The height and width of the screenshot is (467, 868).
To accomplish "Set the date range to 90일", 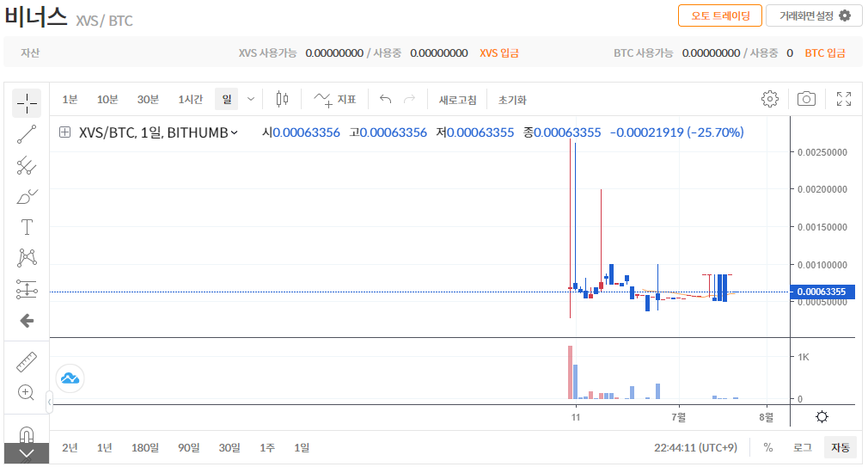I will coord(189,447).
